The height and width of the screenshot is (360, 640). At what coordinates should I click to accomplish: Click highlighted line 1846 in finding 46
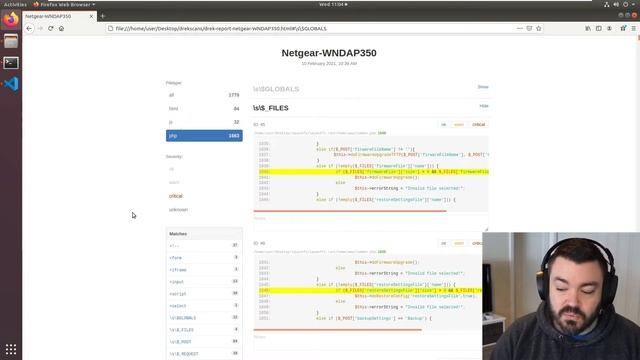(370, 291)
